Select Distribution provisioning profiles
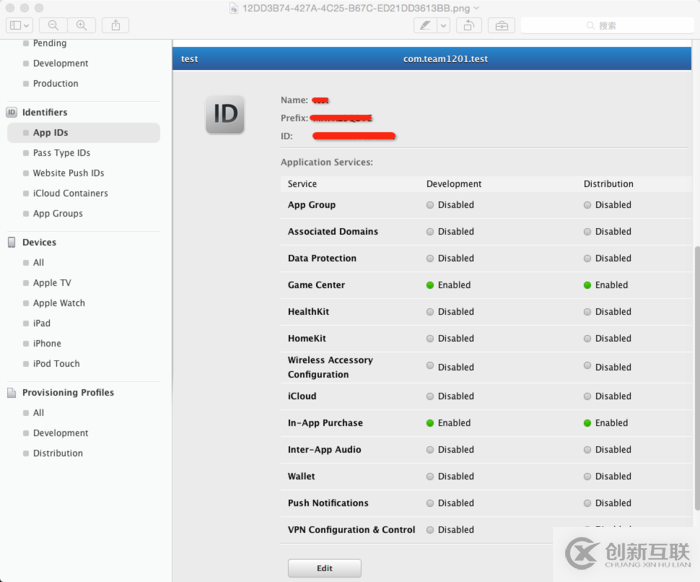Viewport: 700px width, 582px height. (x=58, y=453)
